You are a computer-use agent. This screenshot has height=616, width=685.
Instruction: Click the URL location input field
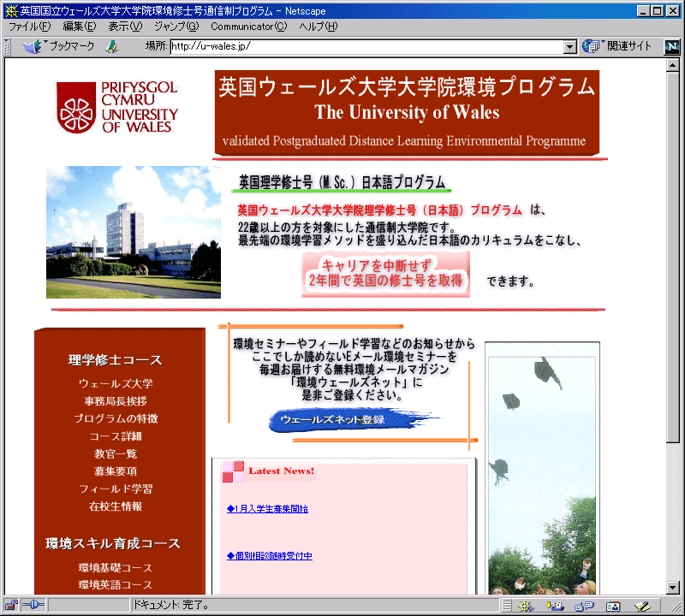tap(367, 47)
